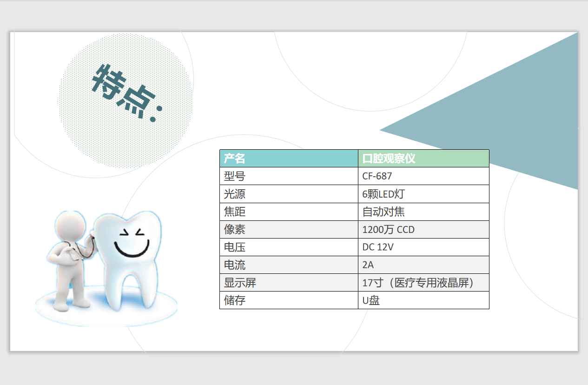588x385 pixels.
Task: Select the green dotted circle shape
Action: pyautogui.click(x=125, y=101)
